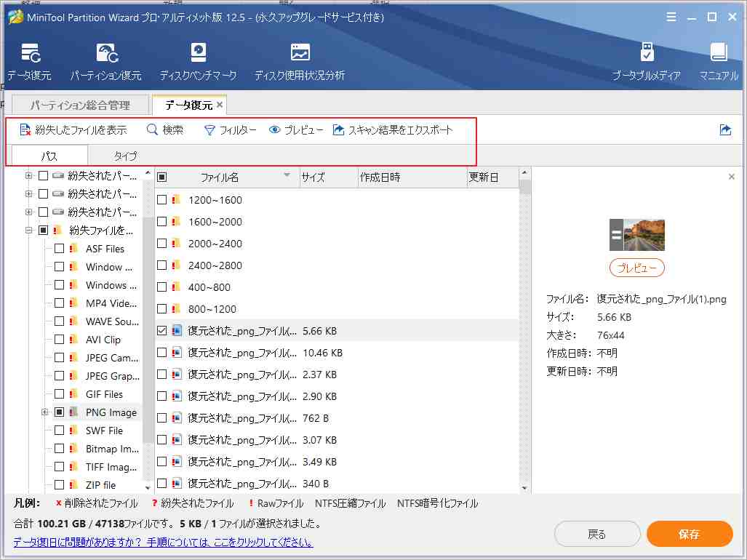Screen dimensions: 747x560
Task: Open the hamburger menu icon in title bar
Action: (x=671, y=17)
